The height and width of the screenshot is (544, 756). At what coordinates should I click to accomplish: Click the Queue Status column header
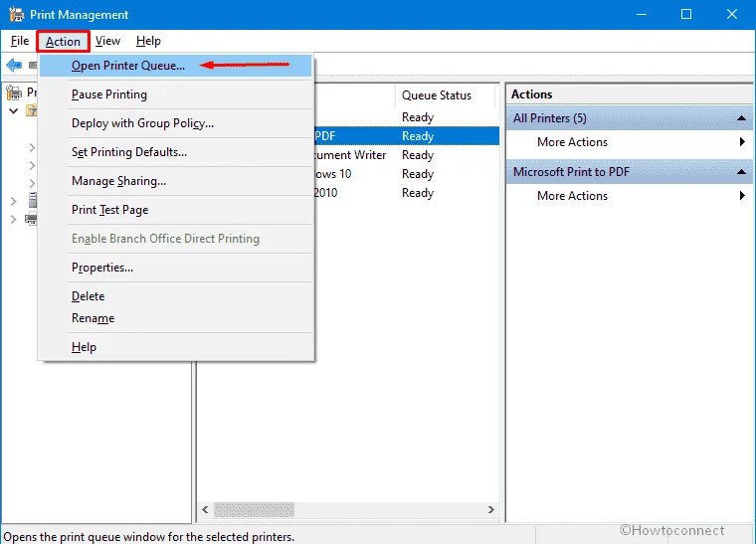coord(445,95)
